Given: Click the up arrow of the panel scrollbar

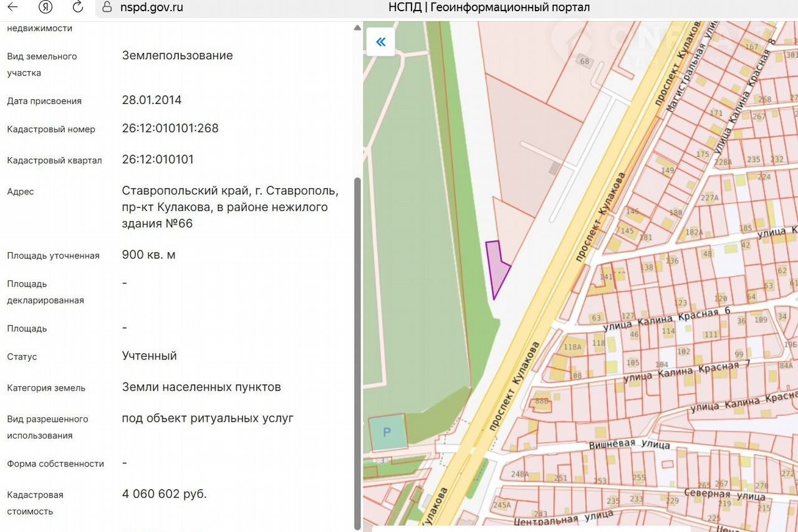Looking at the screenshot, I should 357,28.
